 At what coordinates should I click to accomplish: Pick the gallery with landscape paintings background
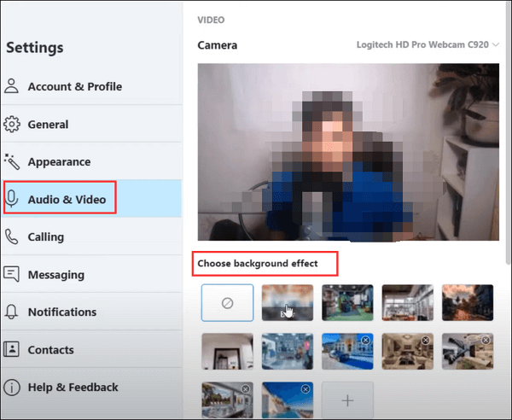click(227, 400)
